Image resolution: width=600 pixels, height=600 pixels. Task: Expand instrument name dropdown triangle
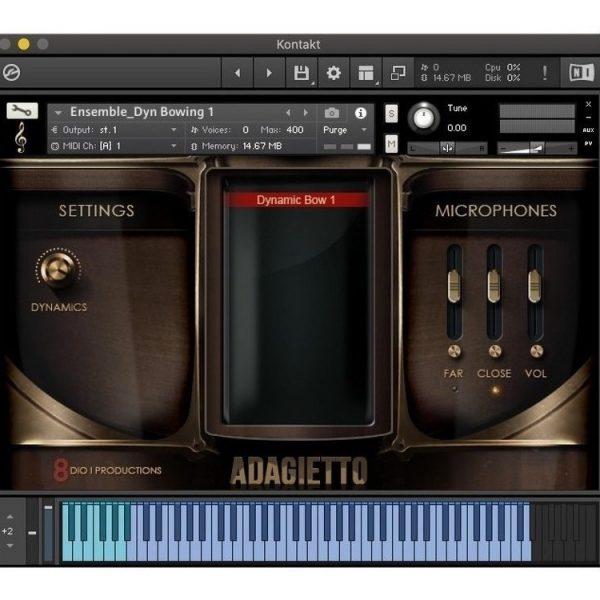click(58, 113)
